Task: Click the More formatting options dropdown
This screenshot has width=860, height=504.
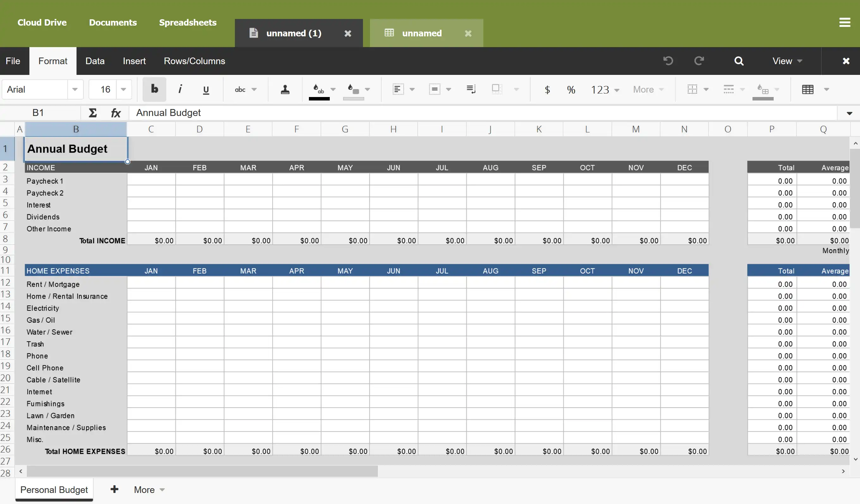Action: click(649, 89)
